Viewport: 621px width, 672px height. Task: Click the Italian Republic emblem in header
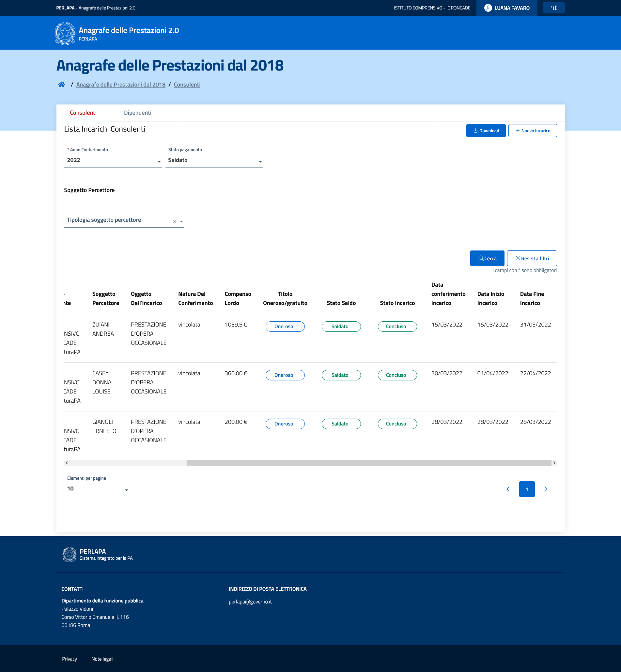65,34
